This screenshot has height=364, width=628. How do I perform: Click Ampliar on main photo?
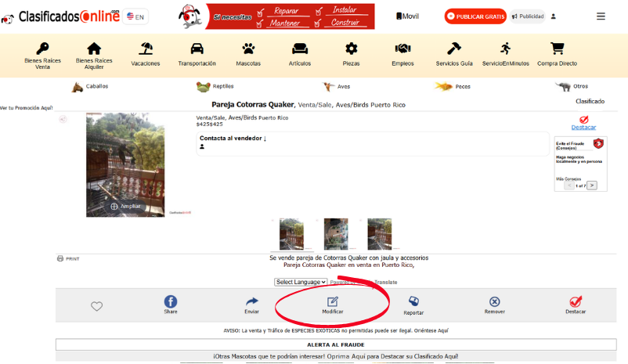(125, 206)
